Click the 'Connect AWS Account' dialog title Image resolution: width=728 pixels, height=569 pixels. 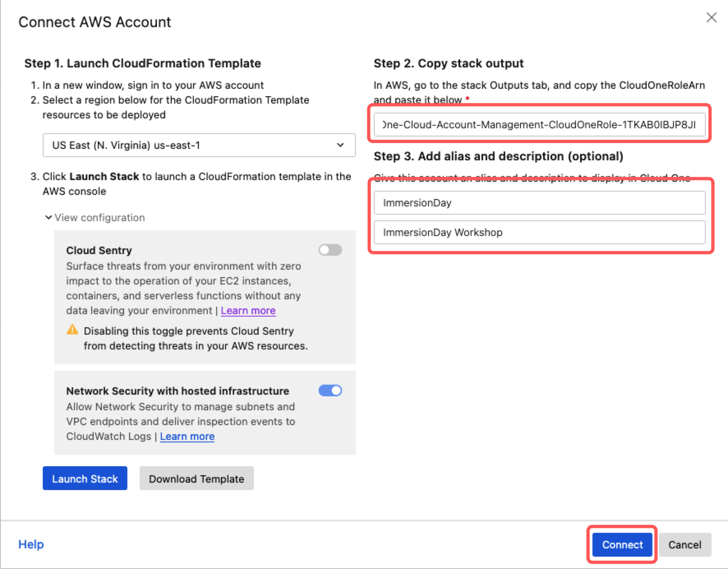pyautogui.click(x=95, y=22)
